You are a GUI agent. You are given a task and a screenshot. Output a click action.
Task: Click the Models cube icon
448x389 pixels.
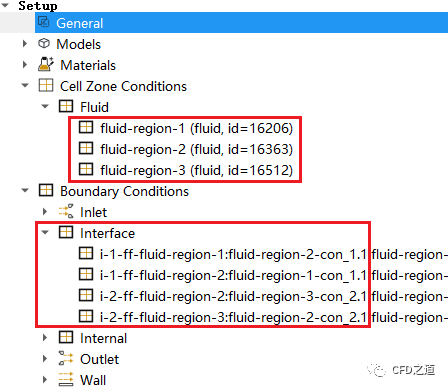pyautogui.click(x=44, y=44)
